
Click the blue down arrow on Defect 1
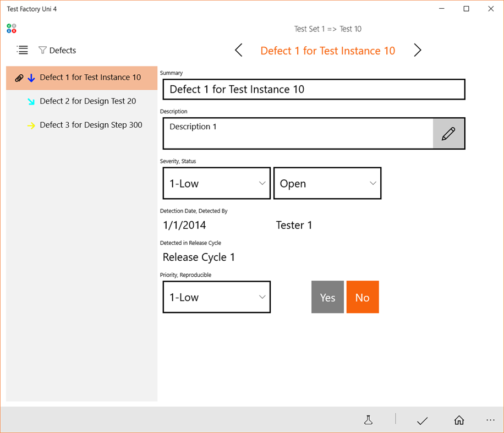(31, 78)
